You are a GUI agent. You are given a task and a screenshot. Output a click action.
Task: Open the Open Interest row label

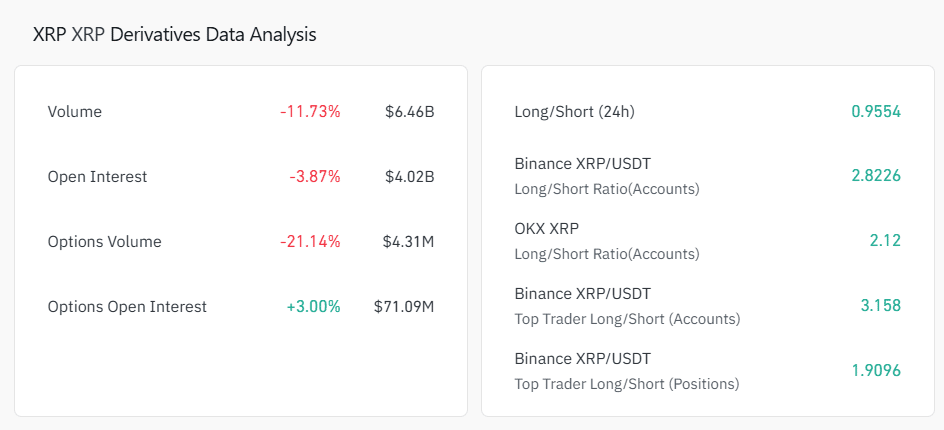97,177
